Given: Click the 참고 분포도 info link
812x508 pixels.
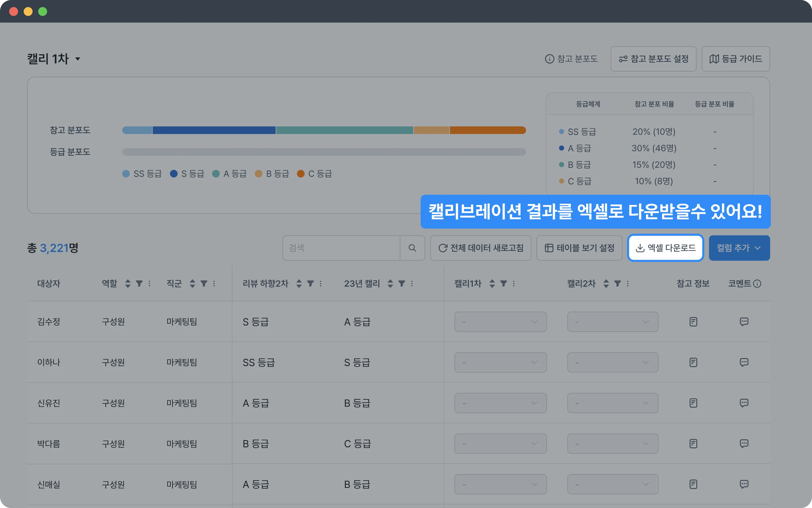Looking at the screenshot, I should pos(571,59).
